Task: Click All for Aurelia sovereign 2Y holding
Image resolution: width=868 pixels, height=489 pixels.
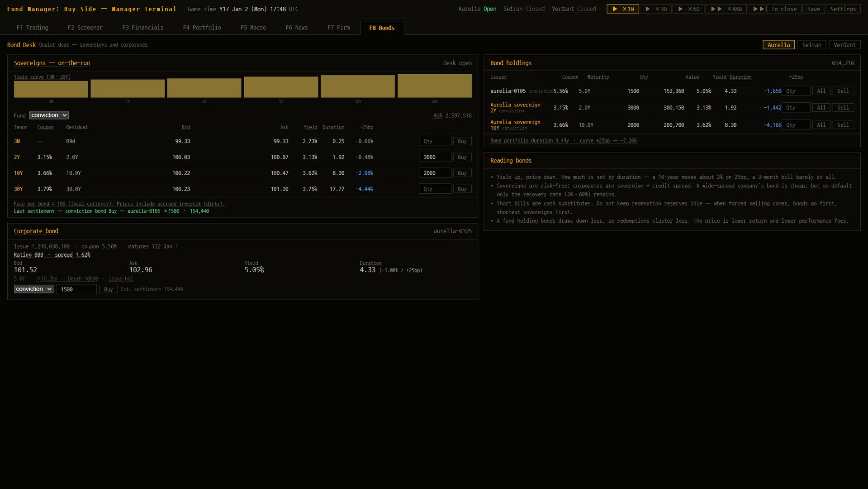Action: (x=821, y=108)
